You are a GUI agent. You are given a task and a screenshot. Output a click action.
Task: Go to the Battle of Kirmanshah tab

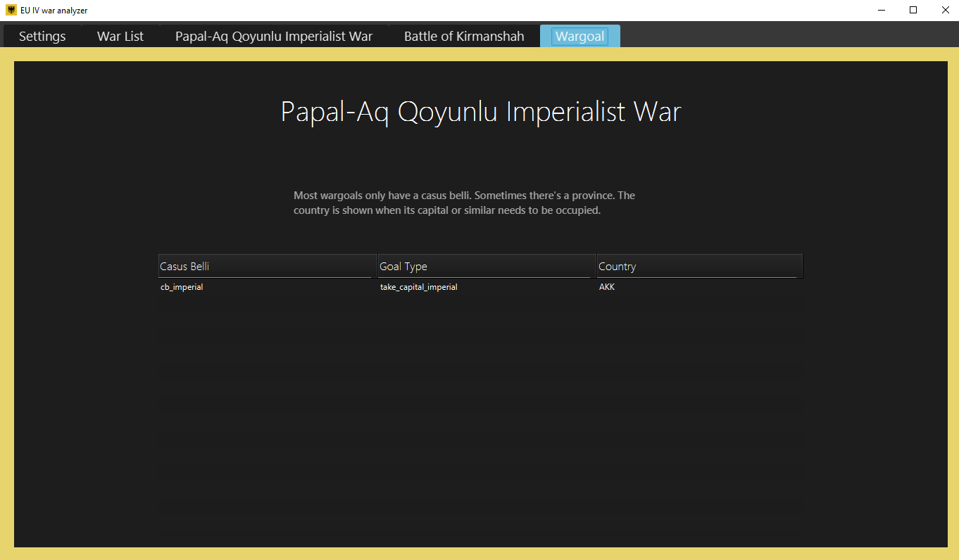[464, 37]
